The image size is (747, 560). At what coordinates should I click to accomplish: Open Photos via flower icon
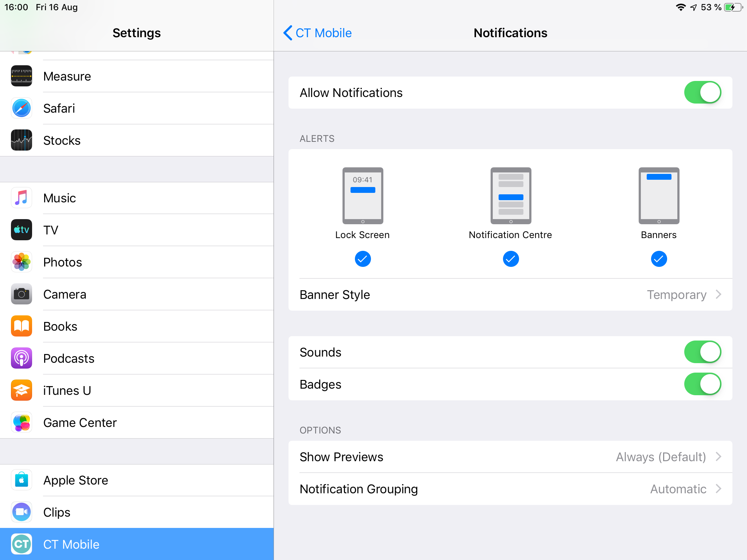coord(22,262)
